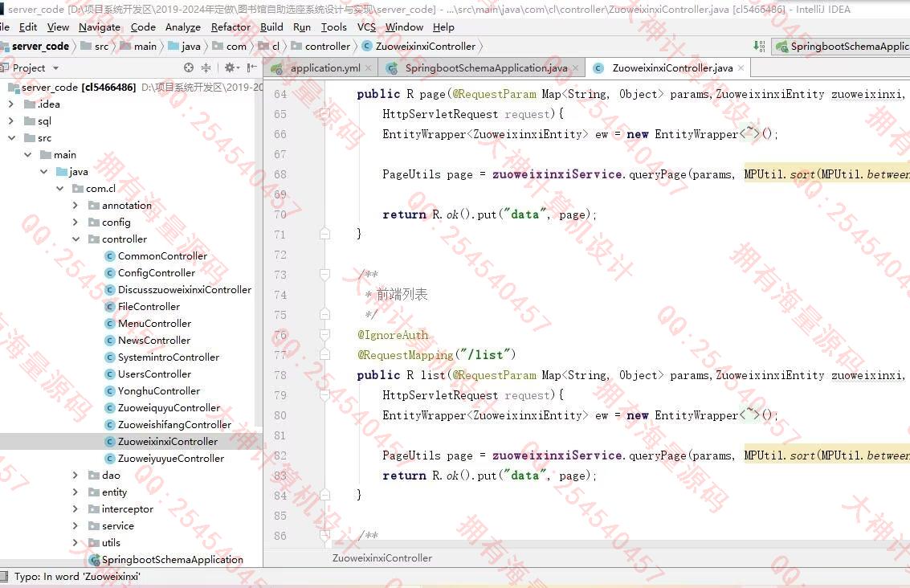This screenshot has height=588, width=910.
Task: Click the collapse all icon in Project panel
Action: coord(206,68)
